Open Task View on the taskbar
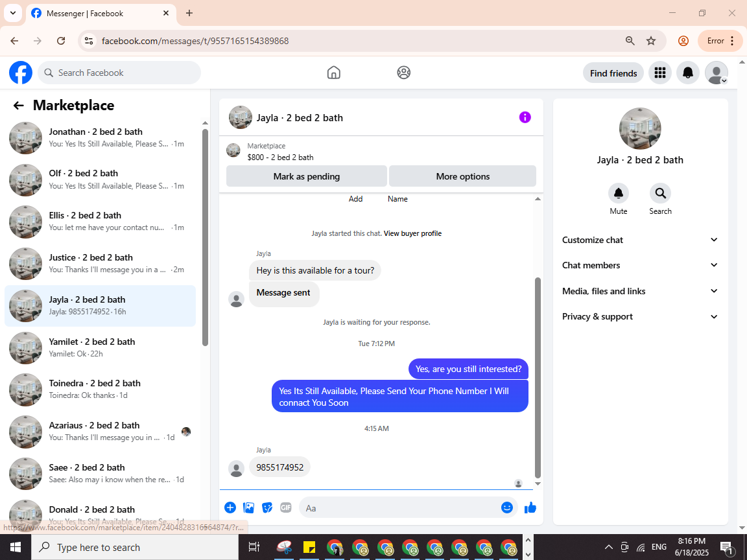 click(x=254, y=547)
